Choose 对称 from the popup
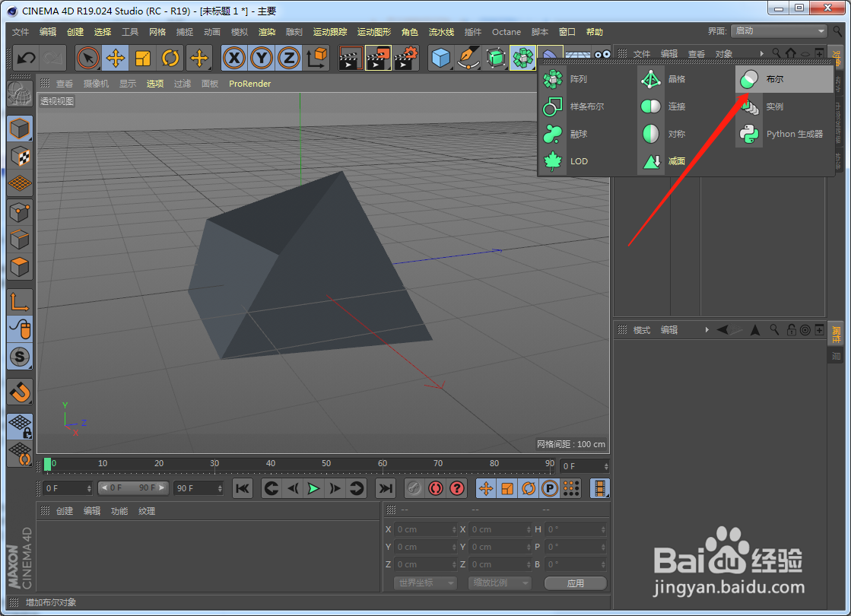Image resolution: width=851 pixels, height=616 pixels. (x=685, y=134)
